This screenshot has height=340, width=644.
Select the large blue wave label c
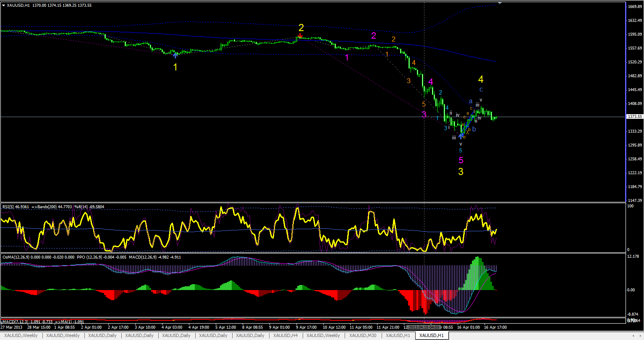pyautogui.click(x=481, y=89)
